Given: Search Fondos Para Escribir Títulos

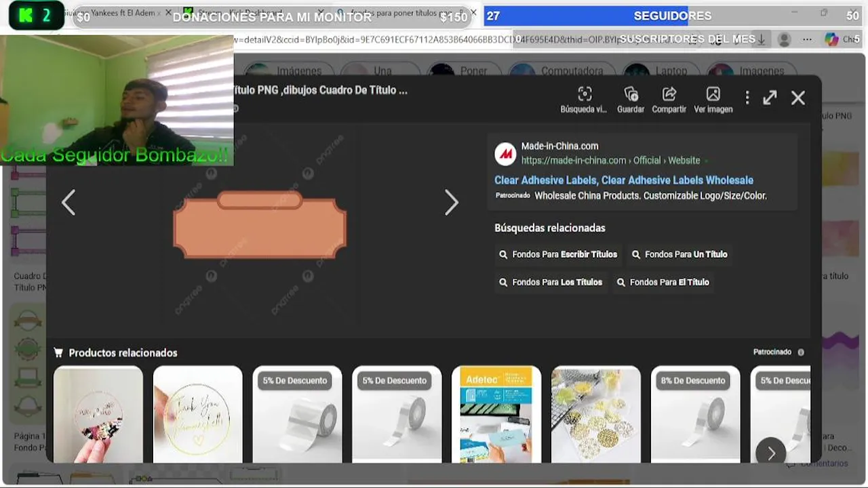Looking at the screenshot, I should pyautogui.click(x=559, y=254).
